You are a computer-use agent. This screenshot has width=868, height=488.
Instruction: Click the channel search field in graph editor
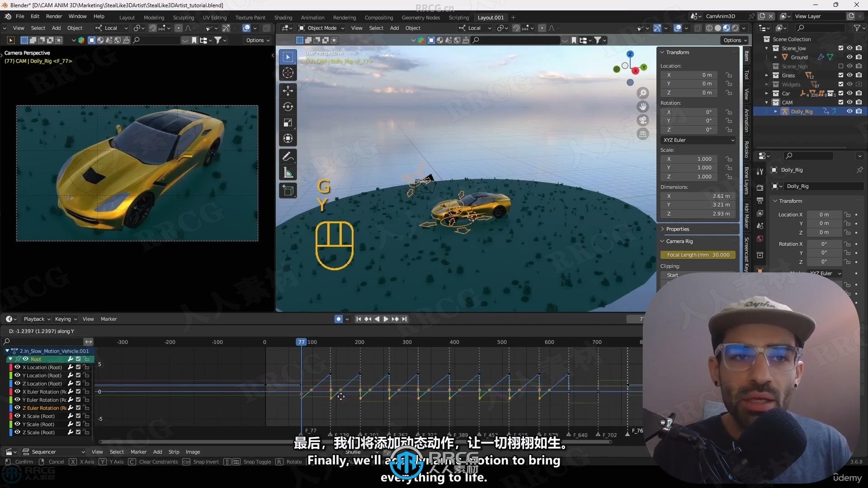pyautogui.click(x=43, y=342)
